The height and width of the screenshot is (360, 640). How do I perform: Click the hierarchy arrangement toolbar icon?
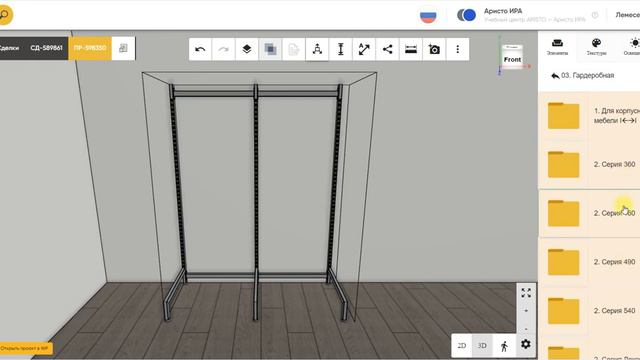coord(317,49)
